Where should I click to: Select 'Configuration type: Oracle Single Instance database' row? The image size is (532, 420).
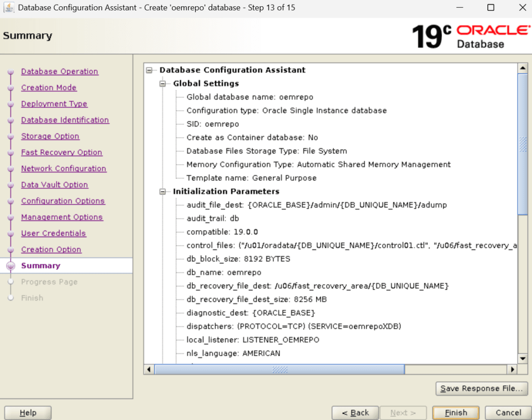tap(286, 111)
